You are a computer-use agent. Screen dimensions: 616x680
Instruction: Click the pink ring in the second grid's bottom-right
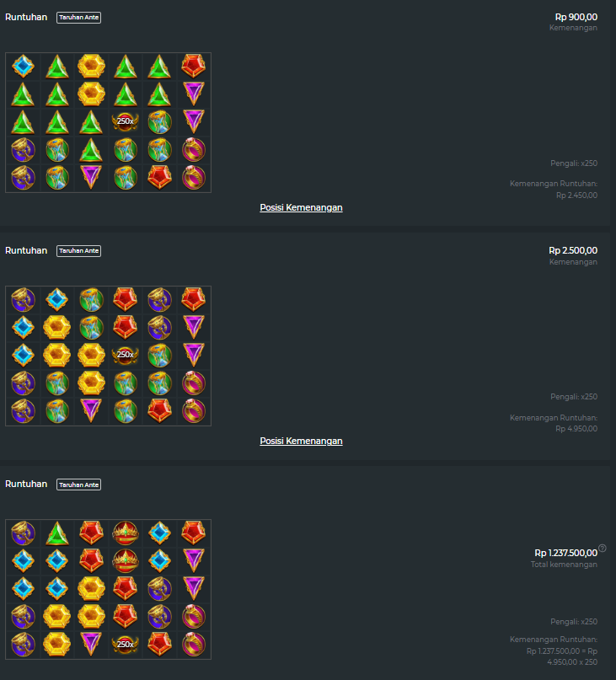(194, 410)
